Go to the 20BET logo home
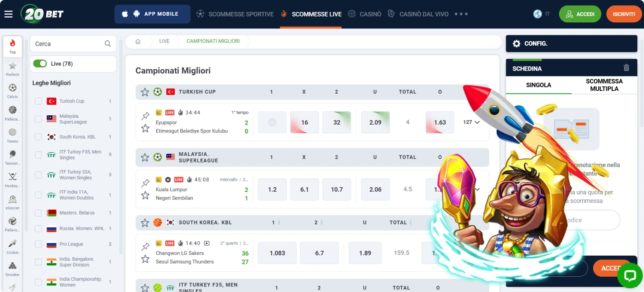 coord(42,14)
